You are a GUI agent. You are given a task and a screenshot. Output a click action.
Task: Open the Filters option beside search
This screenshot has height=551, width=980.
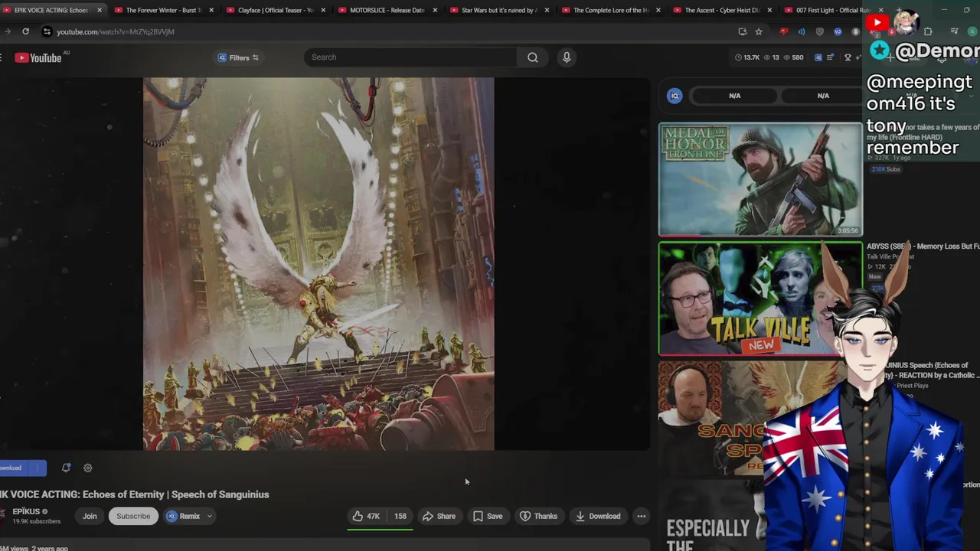[x=238, y=57]
